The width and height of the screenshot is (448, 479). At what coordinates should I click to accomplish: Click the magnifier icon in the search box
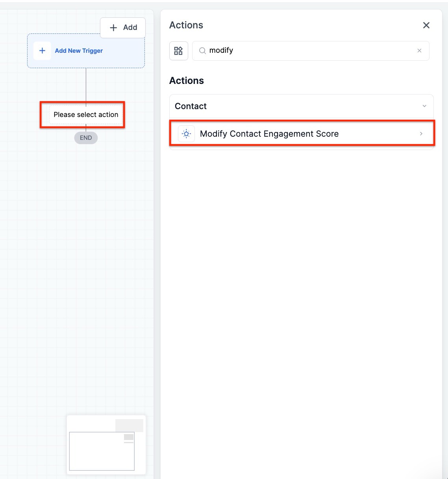tap(202, 51)
